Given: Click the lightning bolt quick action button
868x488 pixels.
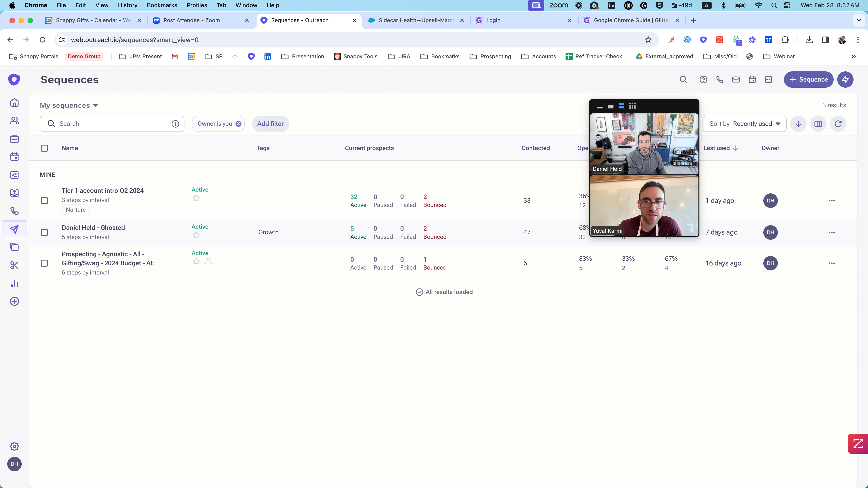Looking at the screenshot, I should [x=845, y=80].
